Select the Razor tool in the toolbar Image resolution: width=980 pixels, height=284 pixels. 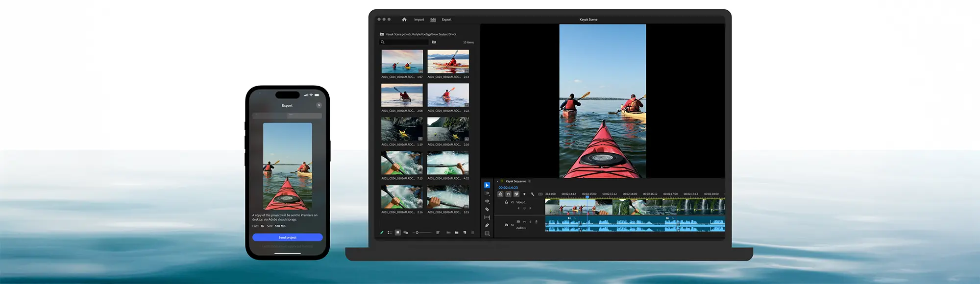(487, 209)
